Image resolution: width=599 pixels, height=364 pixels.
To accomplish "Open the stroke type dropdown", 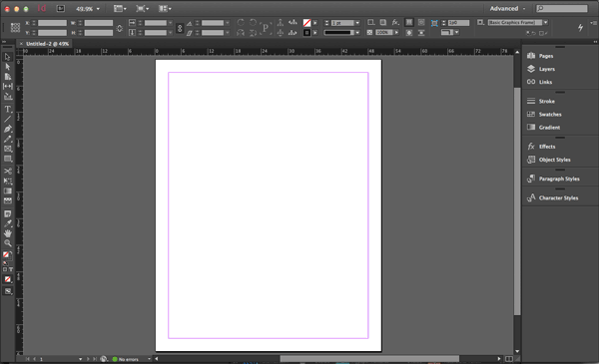I will pyautogui.click(x=357, y=33).
